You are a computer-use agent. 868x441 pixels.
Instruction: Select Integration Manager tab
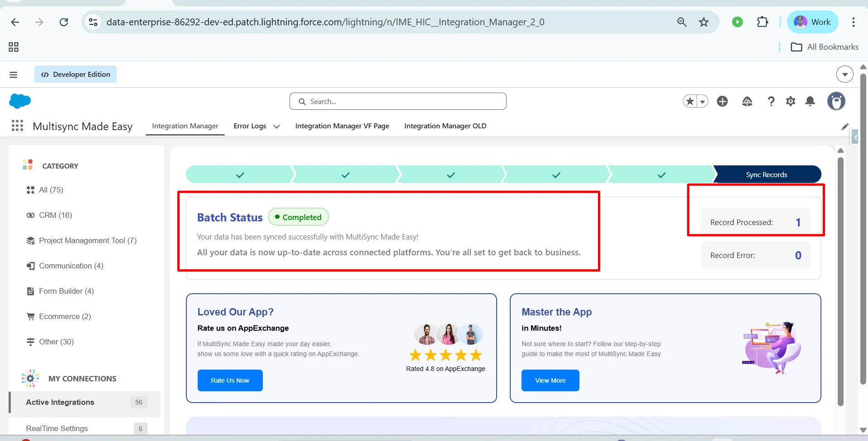[x=185, y=126]
